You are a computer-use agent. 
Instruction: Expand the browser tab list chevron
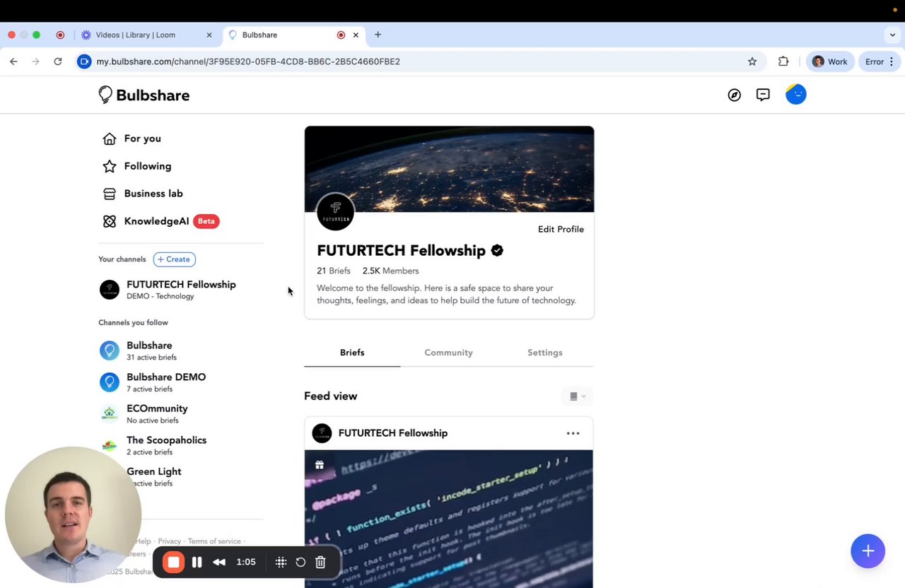point(892,35)
